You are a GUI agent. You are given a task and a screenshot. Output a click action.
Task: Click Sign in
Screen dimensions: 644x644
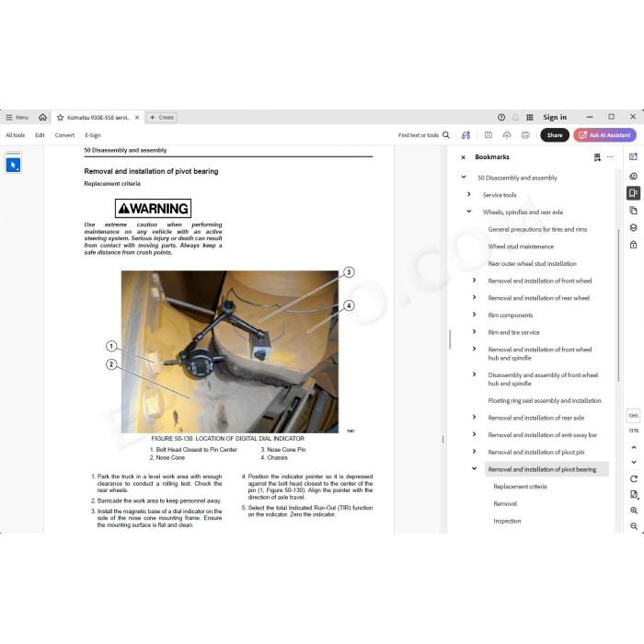[555, 118]
